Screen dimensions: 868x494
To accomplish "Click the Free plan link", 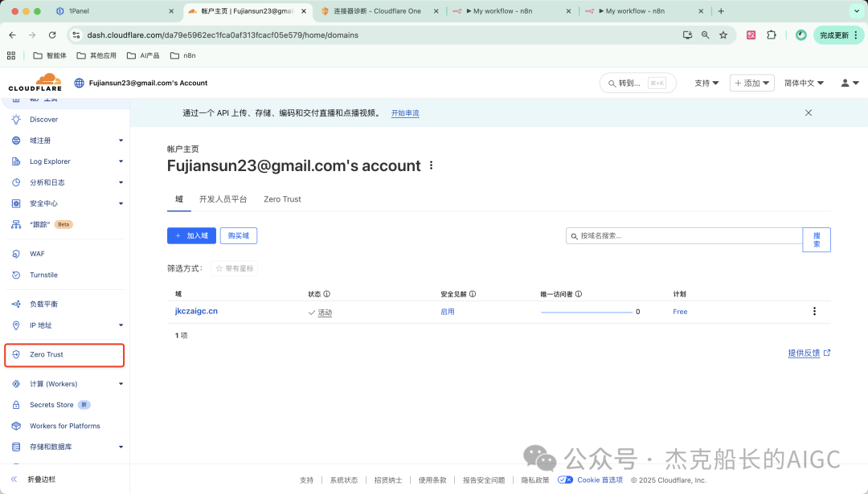I will [680, 312].
